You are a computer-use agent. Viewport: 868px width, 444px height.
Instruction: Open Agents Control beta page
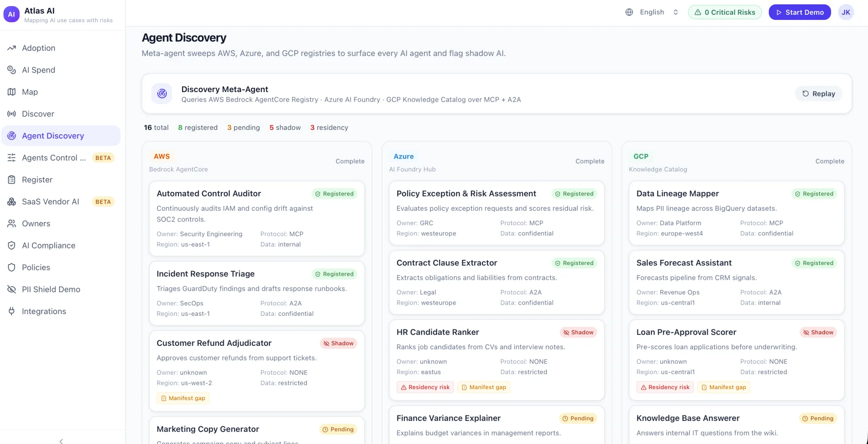point(61,158)
